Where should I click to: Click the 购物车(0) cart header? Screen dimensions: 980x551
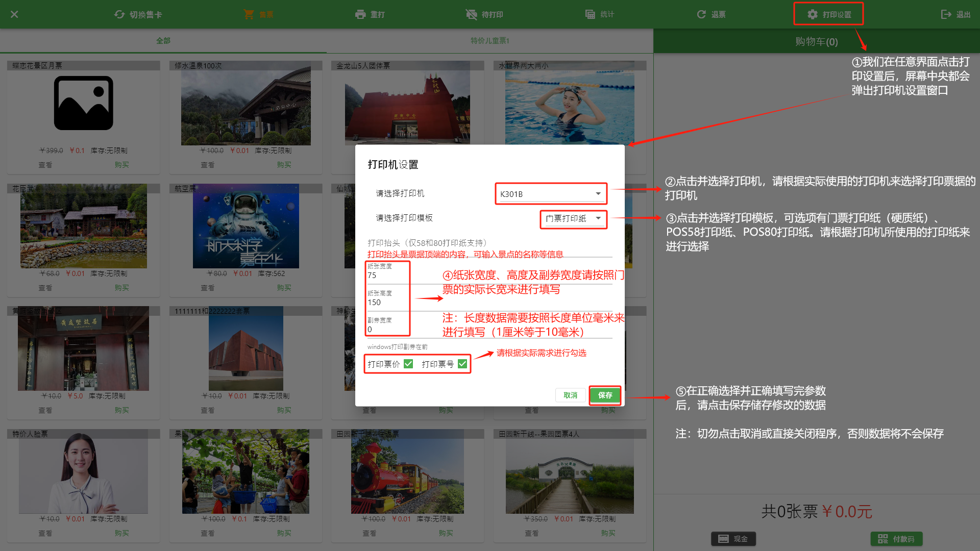[817, 41]
